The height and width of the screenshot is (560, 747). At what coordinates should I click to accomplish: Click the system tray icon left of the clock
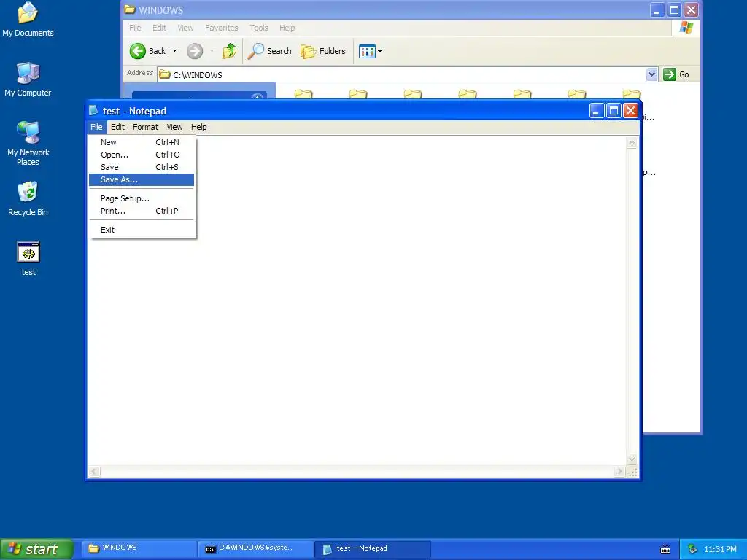coord(692,549)
